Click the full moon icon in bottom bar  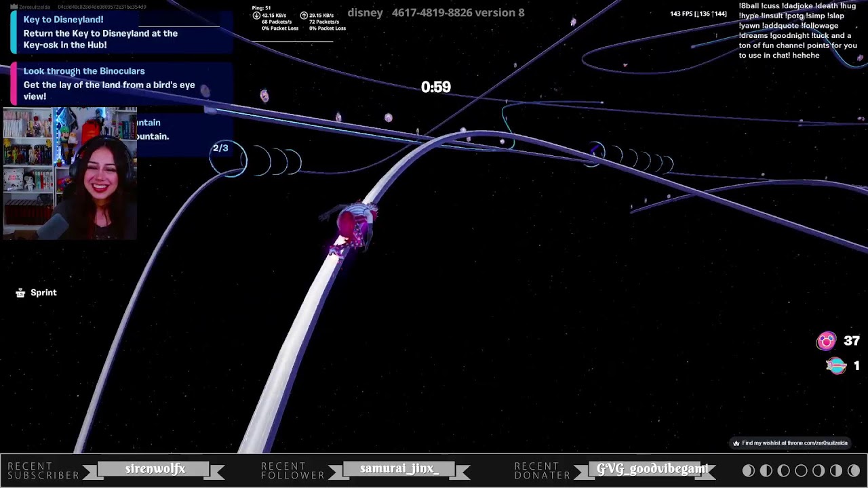(x=801, y=470)
